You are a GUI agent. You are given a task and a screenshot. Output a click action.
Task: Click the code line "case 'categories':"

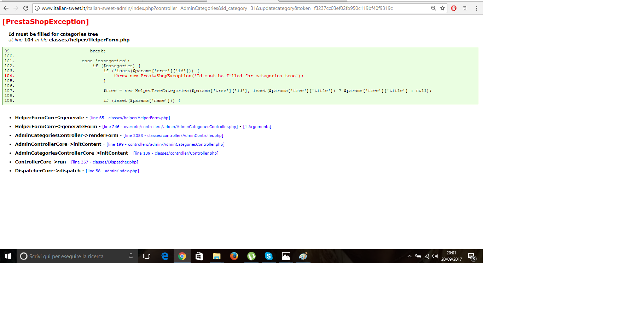pyautogui.click(x=106, y=61)
